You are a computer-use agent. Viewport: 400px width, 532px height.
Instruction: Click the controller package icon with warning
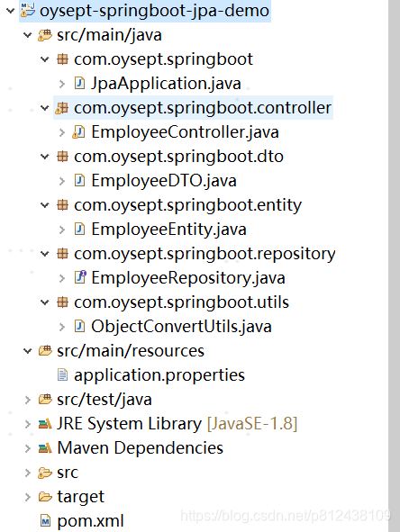[62, 108]
